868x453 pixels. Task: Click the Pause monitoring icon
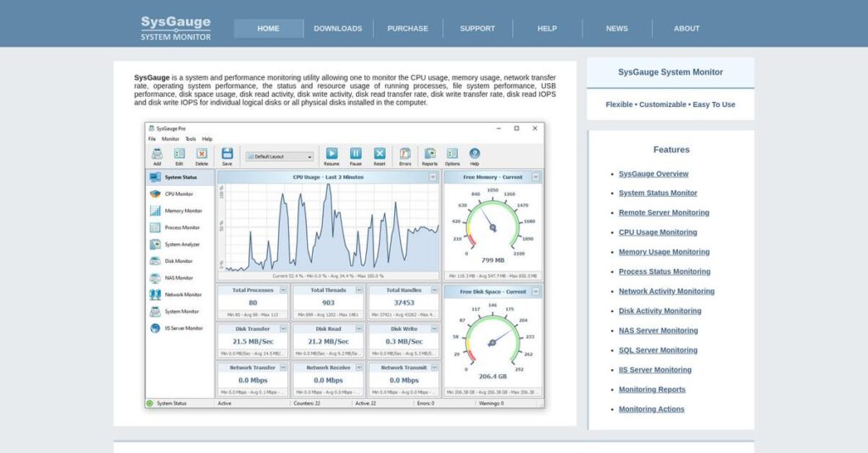pyautogui.click(x=356, y=154)
